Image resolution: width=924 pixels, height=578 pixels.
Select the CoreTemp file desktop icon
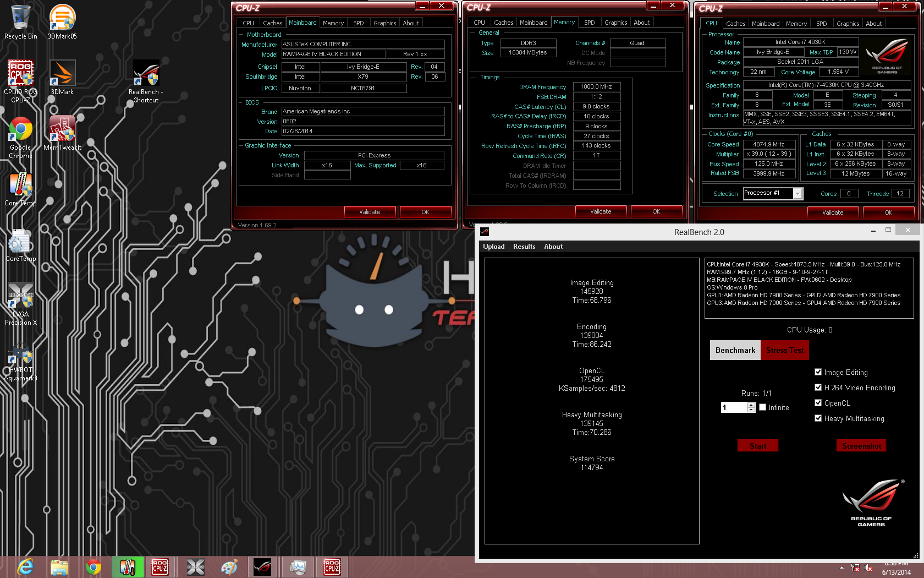[x=20, y=245]
